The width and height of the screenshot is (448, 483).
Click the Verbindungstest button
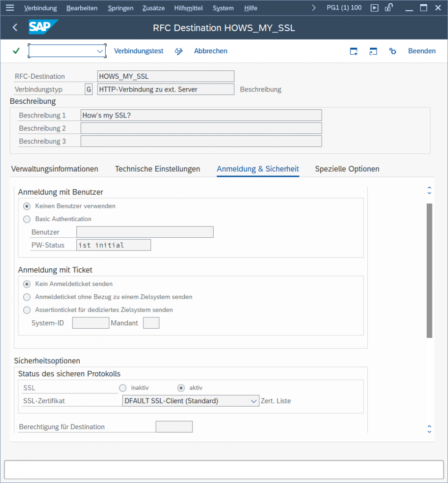[x=139, y=51]
